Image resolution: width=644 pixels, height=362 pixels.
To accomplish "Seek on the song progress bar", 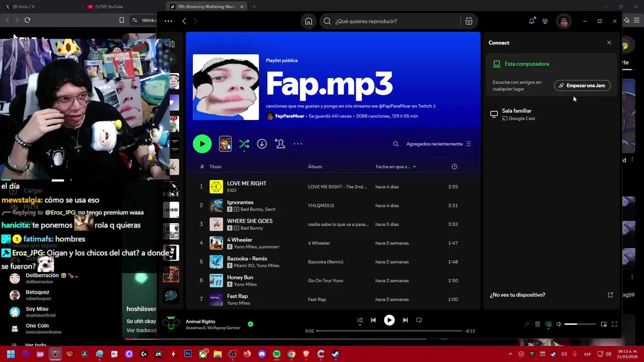I will (x=389, y=331).
